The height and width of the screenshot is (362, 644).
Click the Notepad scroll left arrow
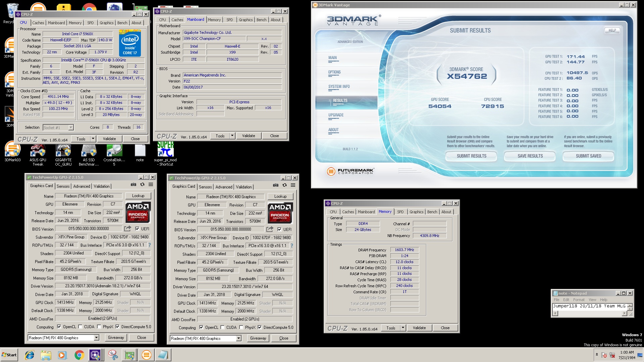click(x=555, y=313)
